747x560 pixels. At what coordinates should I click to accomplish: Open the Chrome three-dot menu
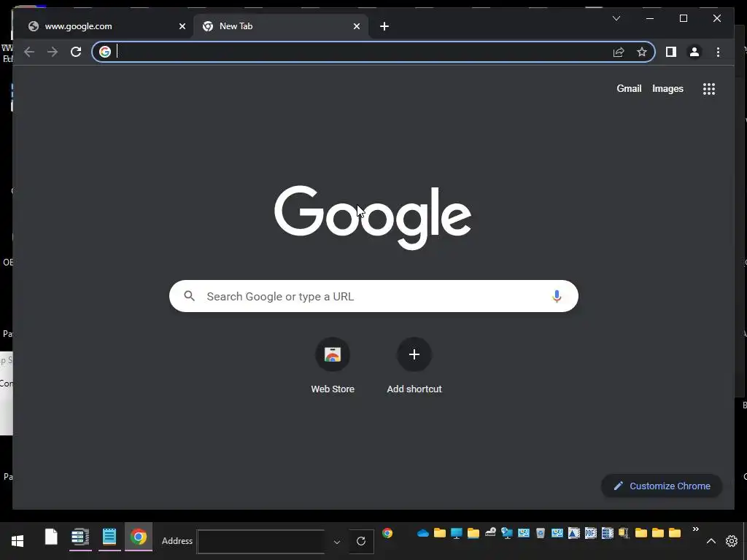[x=718, y=52]
